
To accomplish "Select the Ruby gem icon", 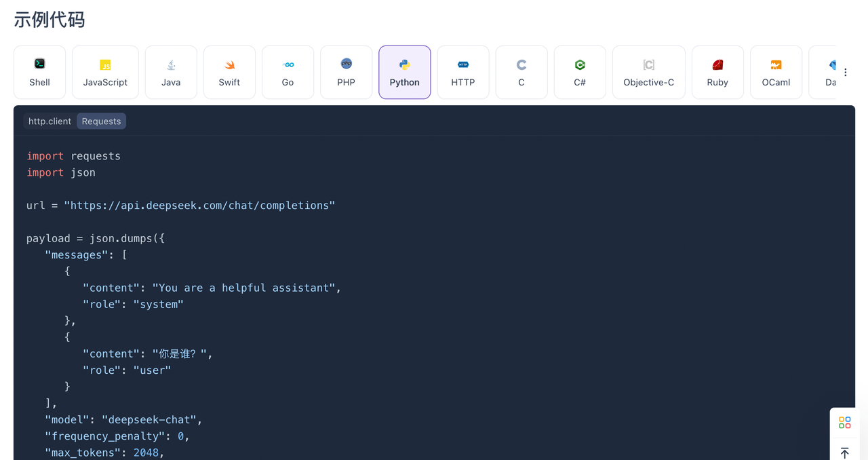I will [x=717, y=64].
